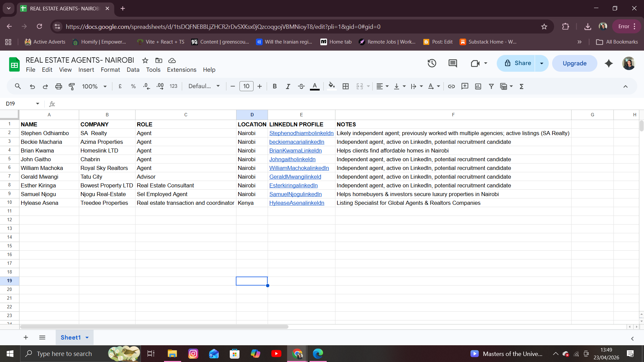This screenshot has height=362, width=644.
Task: Toggle the filter funnel icon
Action: (491, 86)
